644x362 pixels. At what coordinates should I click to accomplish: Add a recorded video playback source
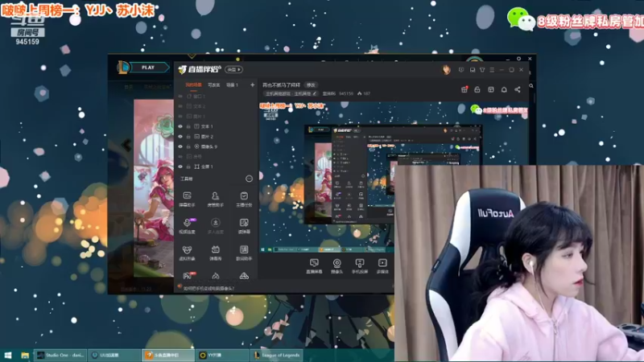pos(382,266)
